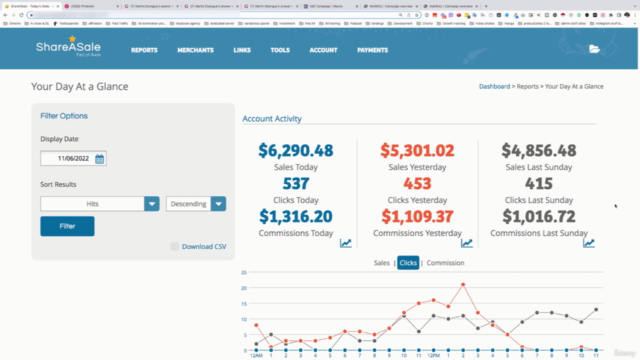Click the 453 Clicks Yesterday value

[417, 184]
